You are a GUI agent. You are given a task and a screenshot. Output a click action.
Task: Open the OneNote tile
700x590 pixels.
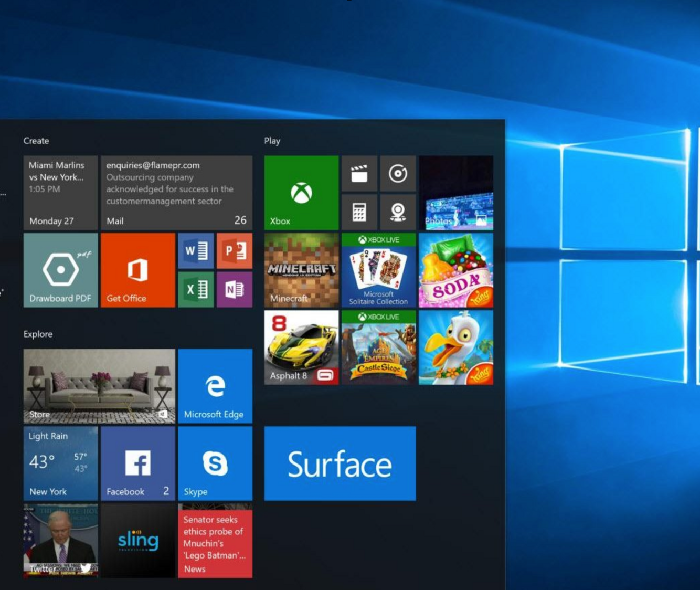pyautogui.click(x=235, y=289)
